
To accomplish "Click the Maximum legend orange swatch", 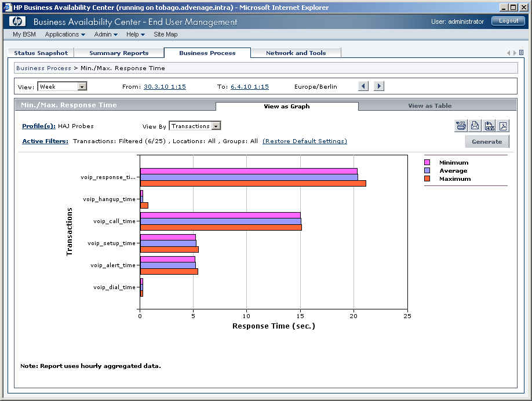I will (427, 179).
